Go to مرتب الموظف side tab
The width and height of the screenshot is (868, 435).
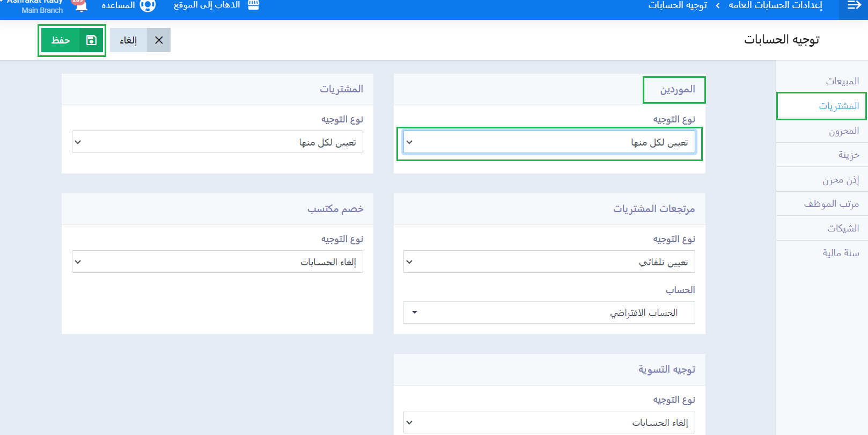[x=831, y=204]
